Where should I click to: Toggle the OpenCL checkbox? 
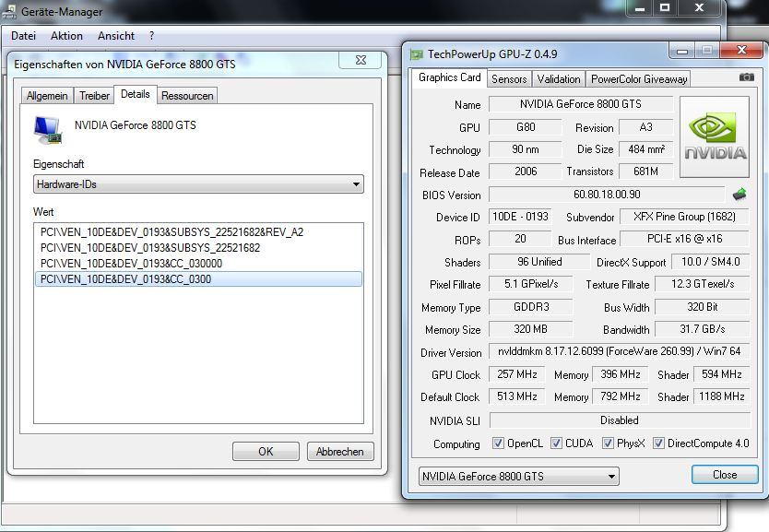pyautogui.click(x=498, y=443)
